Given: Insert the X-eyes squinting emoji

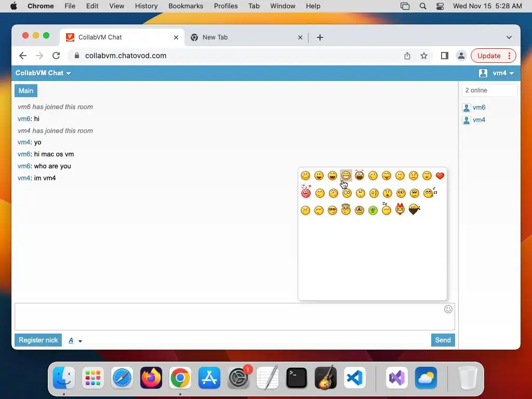Looking at the screenshot, I should point(305,210).
